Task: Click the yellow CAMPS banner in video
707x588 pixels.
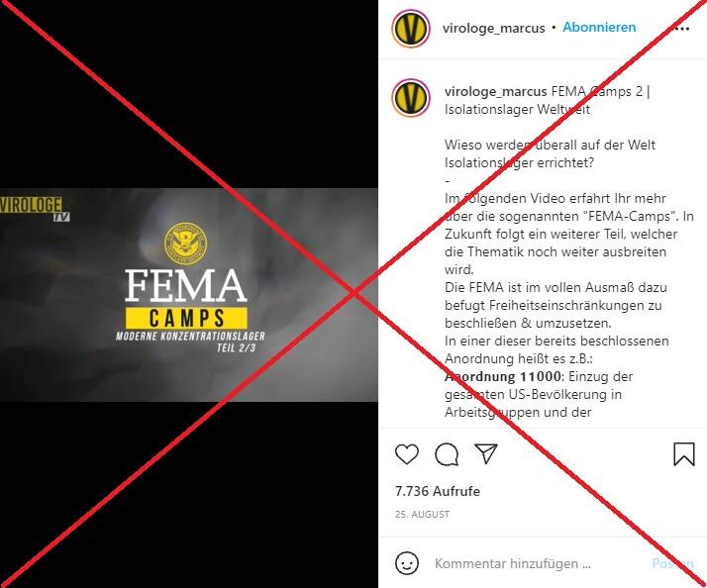Action: coord(186,318)
